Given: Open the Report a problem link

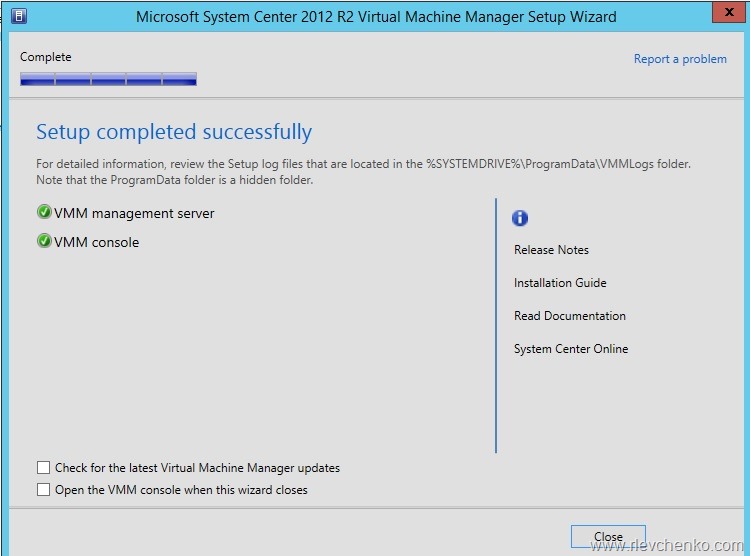Looking at the screenshot, I should pyautogui.click(x=680, y=59).
